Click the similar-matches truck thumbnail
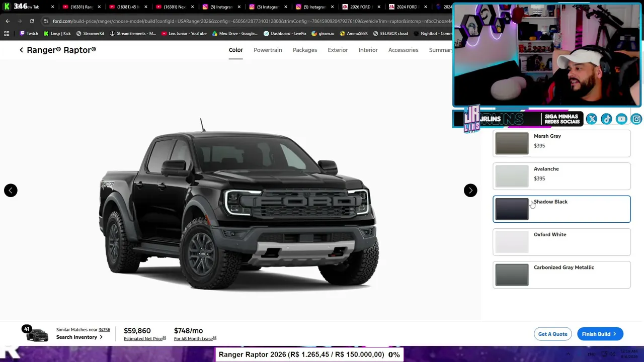The height and width of the screenshot is (362, 644). [x=37, y=334]
